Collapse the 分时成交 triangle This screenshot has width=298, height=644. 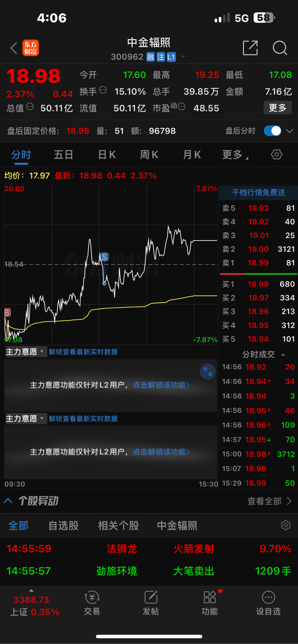point(283,355)
